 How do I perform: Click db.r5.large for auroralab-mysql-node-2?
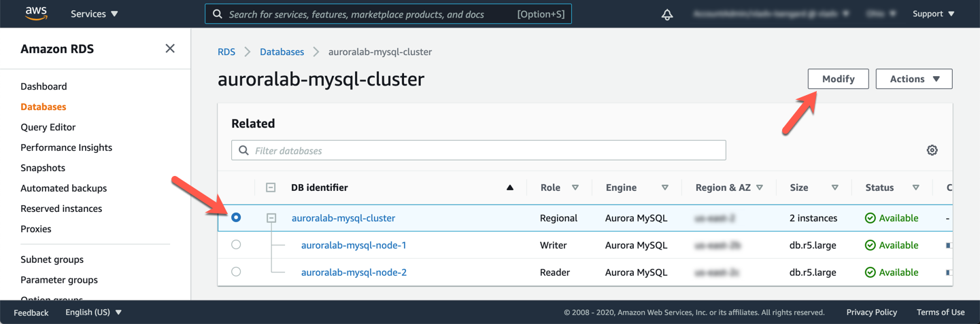tap(813, 272)
